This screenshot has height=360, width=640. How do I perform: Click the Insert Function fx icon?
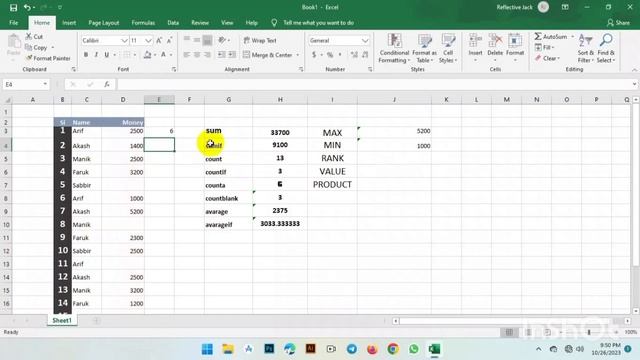coord(107,84)
